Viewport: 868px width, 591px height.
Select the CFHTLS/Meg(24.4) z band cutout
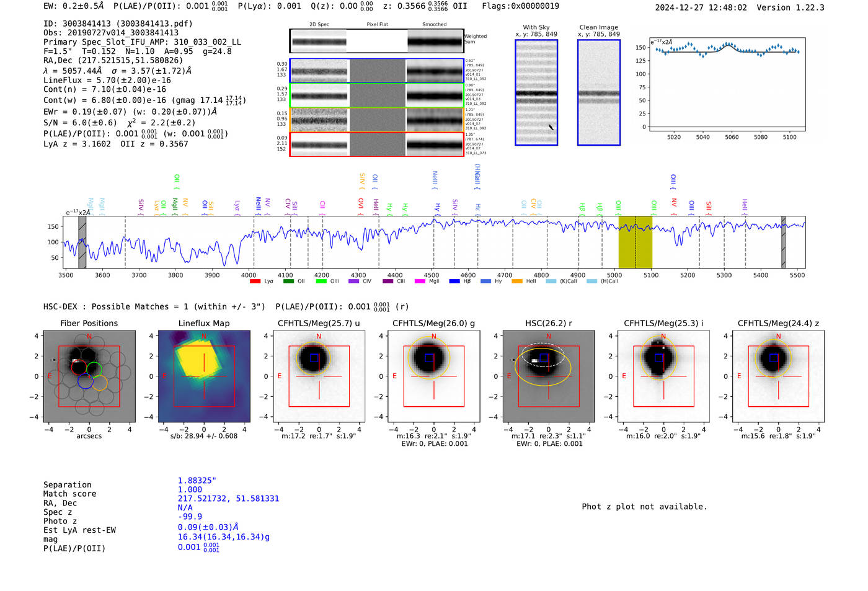(x=779, y=376)
